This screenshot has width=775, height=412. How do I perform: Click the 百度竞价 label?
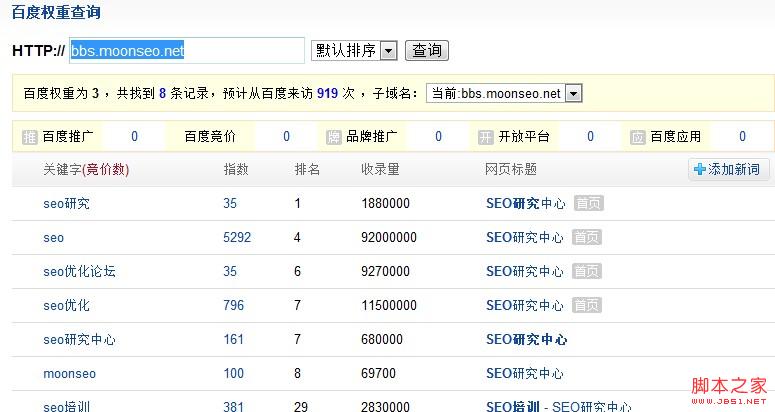point(210,136)
